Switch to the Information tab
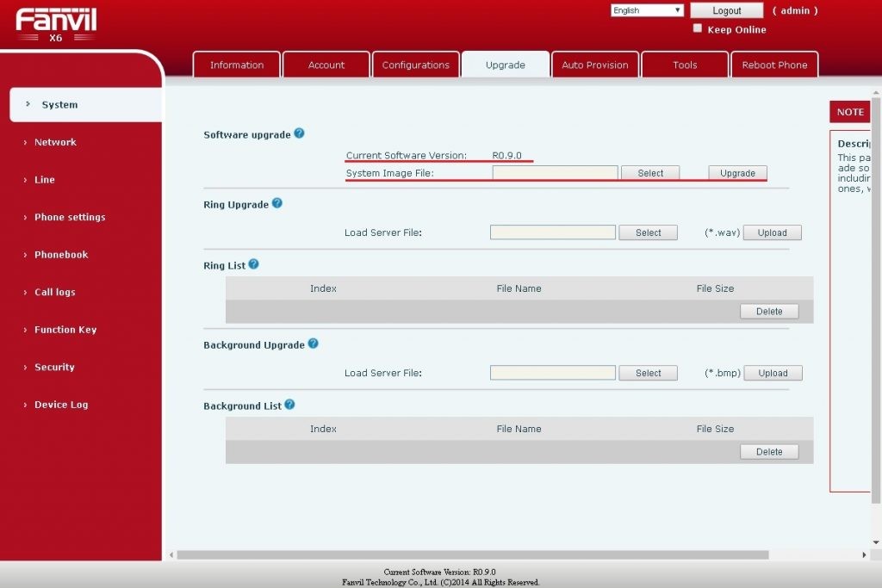 pyautogui.click(x=237, y=65)
